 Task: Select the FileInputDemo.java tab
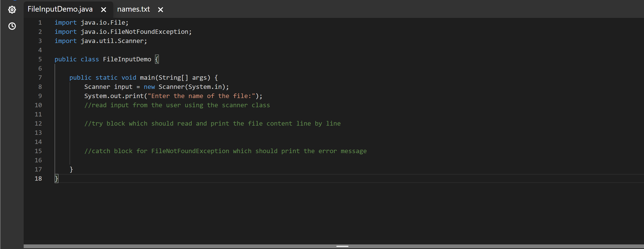[x=60, y=9]
